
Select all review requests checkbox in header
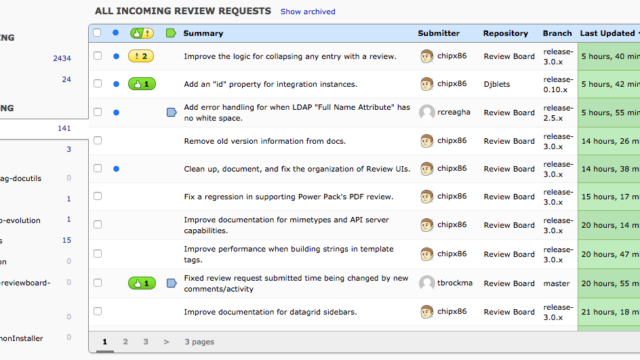tap(97, 33)
